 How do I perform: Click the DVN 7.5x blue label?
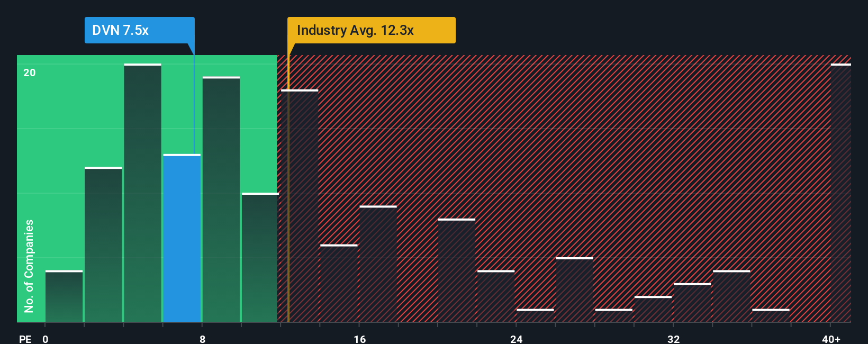[x=140, y=30]
